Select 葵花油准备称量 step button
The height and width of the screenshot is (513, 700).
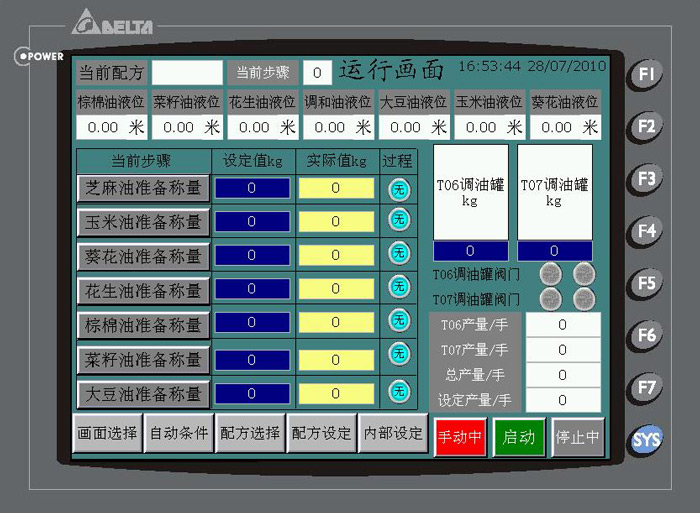(x=143, y=256)
